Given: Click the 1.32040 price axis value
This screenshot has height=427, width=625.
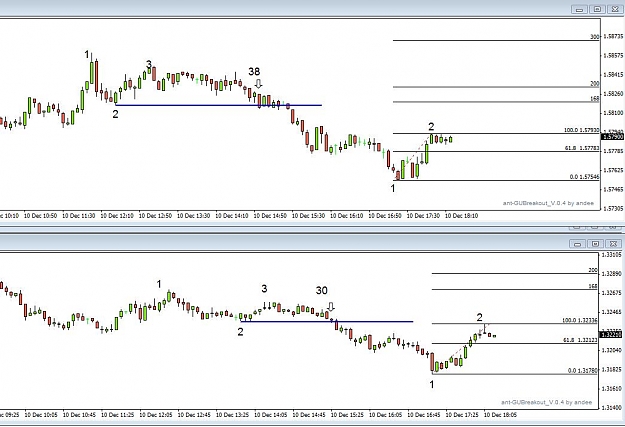Looking at the screenshot, I should pos(612,350).
